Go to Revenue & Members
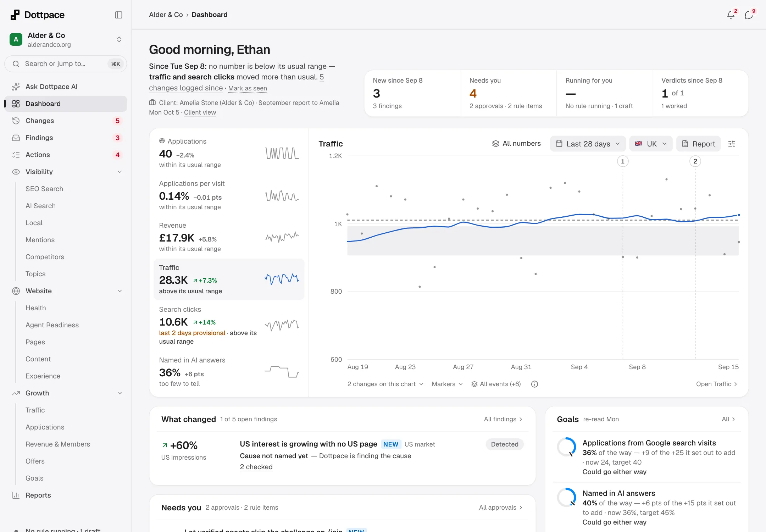766x532 pixels. (58, 444)
